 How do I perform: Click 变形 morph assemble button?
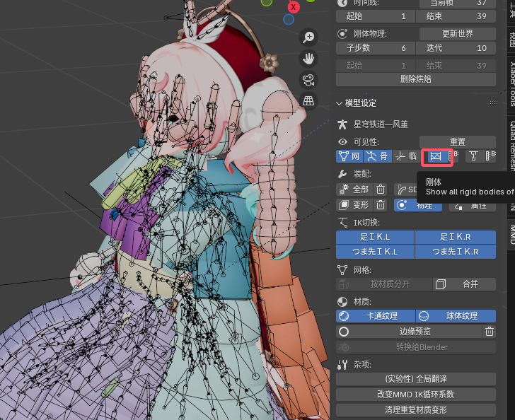(354, 205)
